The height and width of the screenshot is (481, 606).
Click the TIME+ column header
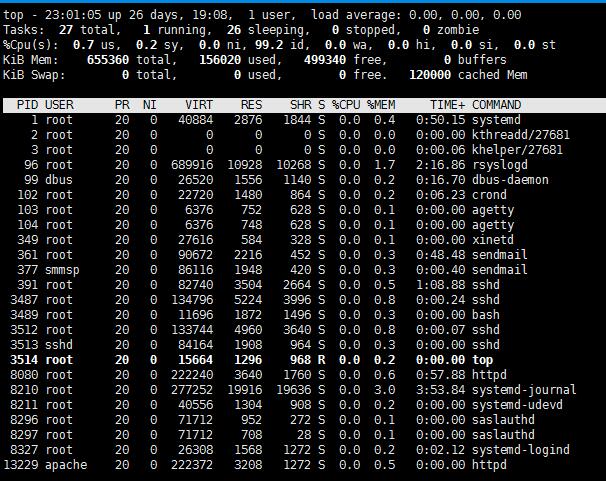447,104
